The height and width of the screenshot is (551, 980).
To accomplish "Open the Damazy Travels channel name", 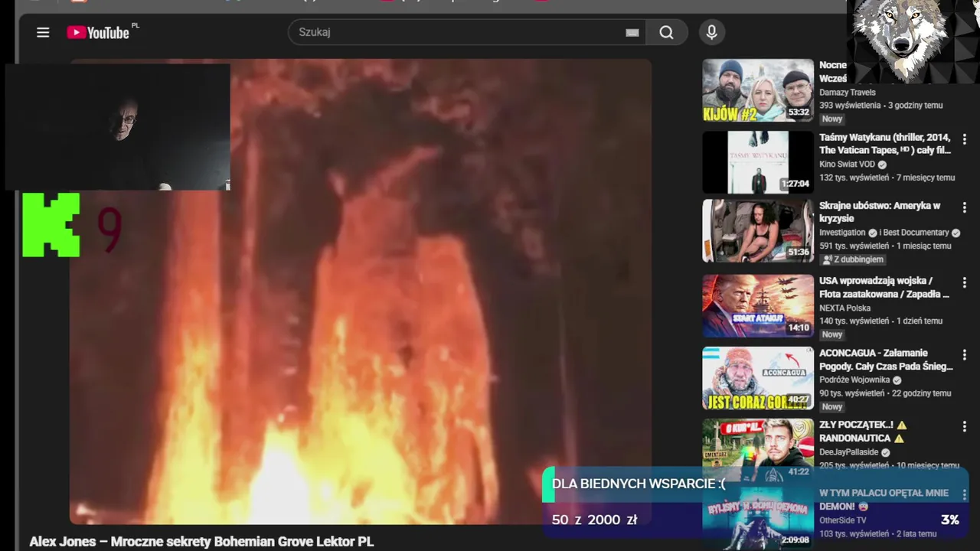I will click(x=848, y=93).
